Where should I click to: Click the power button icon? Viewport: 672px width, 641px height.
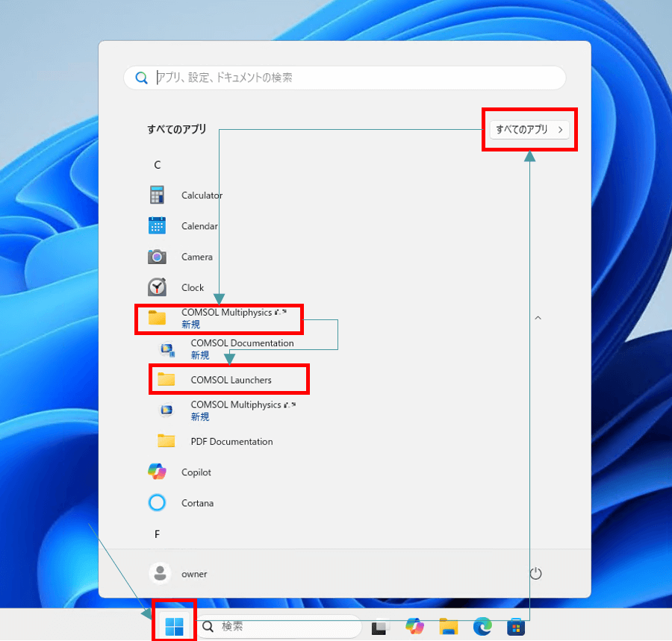[x=535, y=574]
